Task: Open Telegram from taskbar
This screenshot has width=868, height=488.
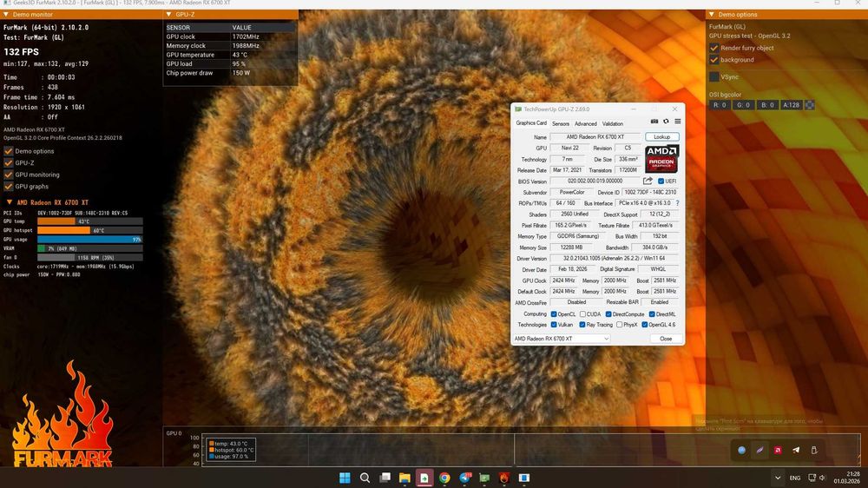Action: tap(464, 478)
